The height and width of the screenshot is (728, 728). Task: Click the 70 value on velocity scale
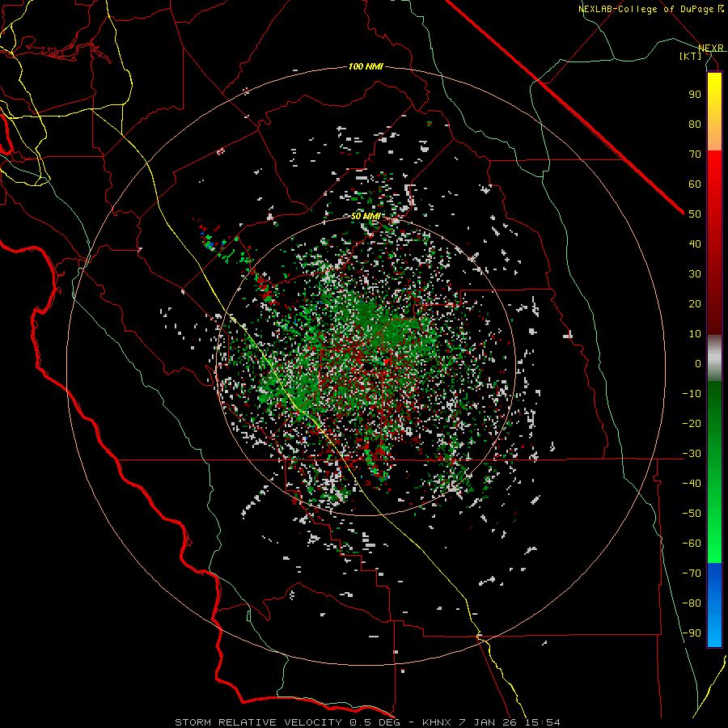tap(695, 154)
